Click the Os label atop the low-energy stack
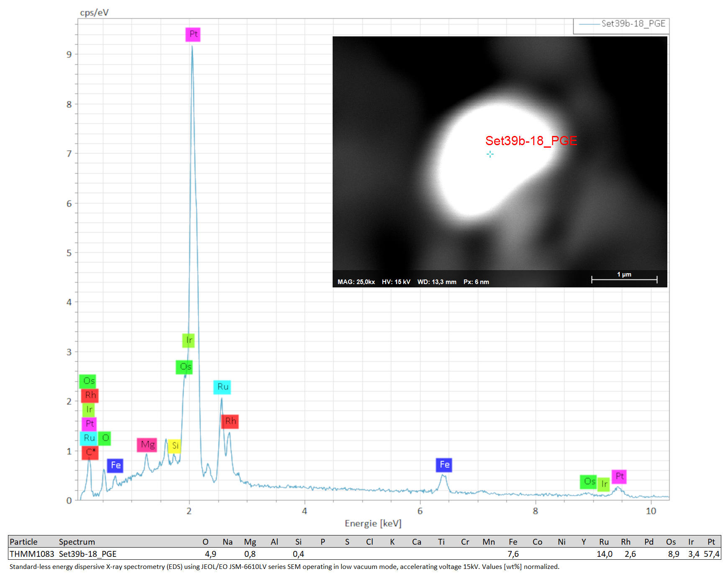This screenshot has height=584, width=728. coord(88,381)
